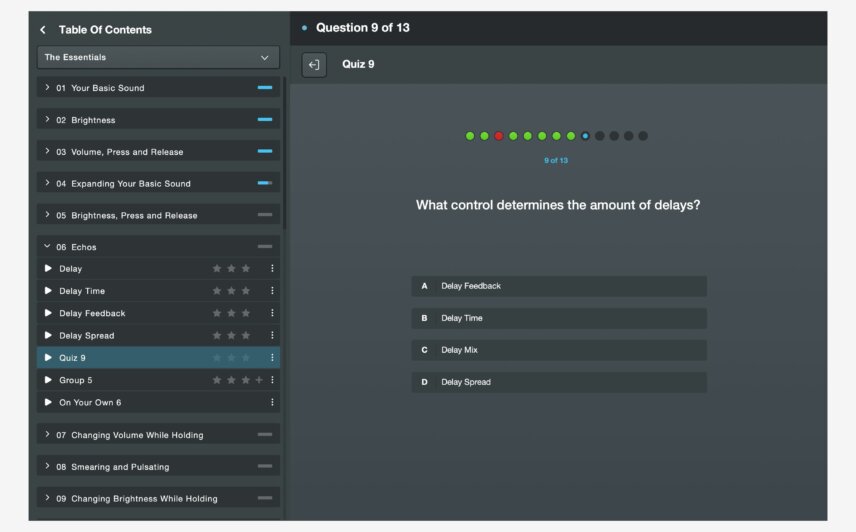856x532 pixels.
Task: Click the star rating of Delay Time
Action: coord(231,291)
